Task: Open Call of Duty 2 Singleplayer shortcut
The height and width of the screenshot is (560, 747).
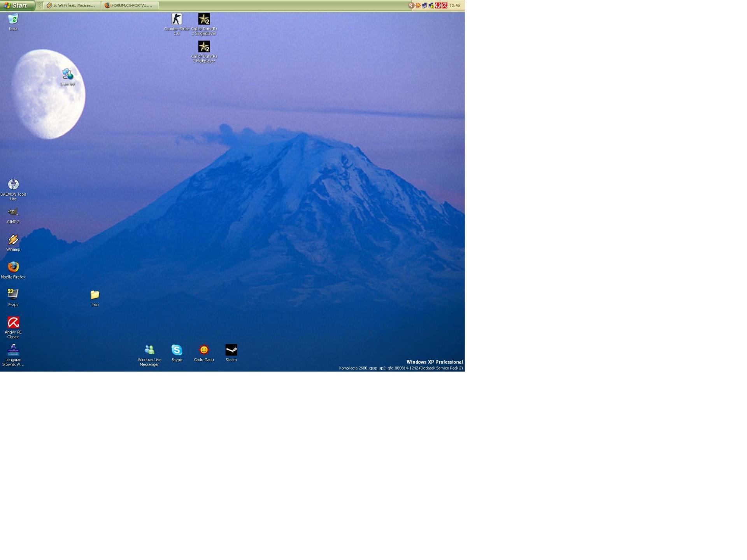Action: pos(204,24)
